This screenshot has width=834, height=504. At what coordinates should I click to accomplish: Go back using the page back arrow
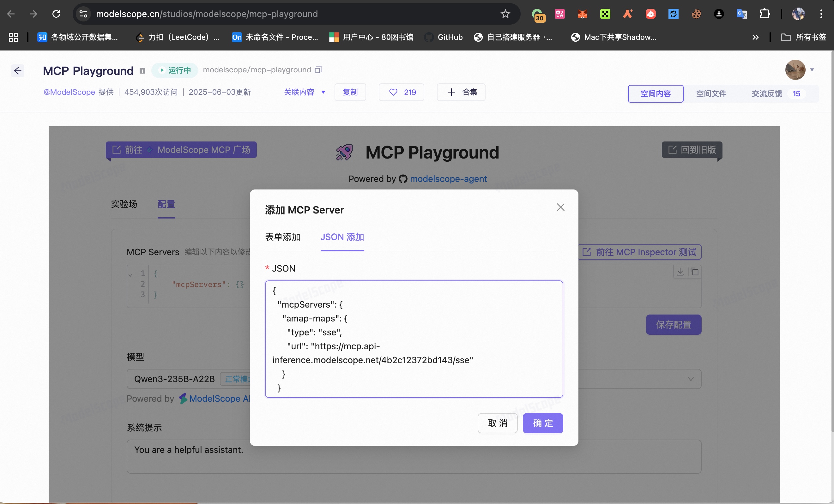point(18,71)
